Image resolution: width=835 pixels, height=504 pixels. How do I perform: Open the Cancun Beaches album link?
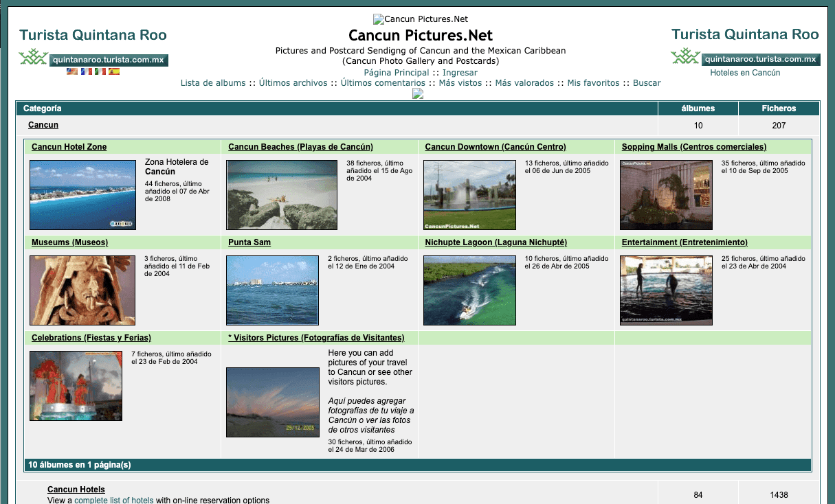tap(300, 147)
